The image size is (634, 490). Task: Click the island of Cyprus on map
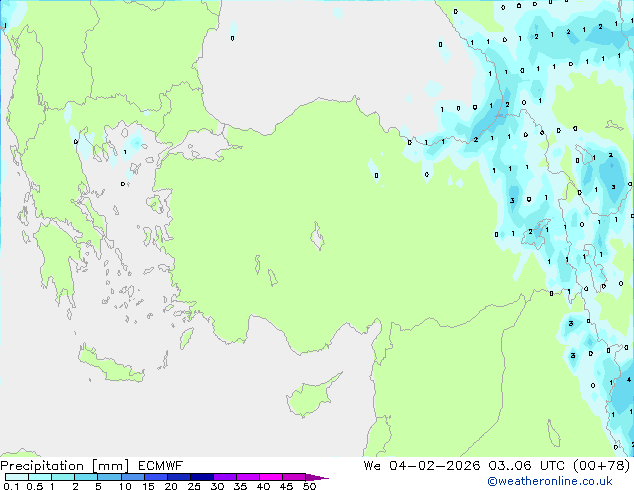(311, 396)
